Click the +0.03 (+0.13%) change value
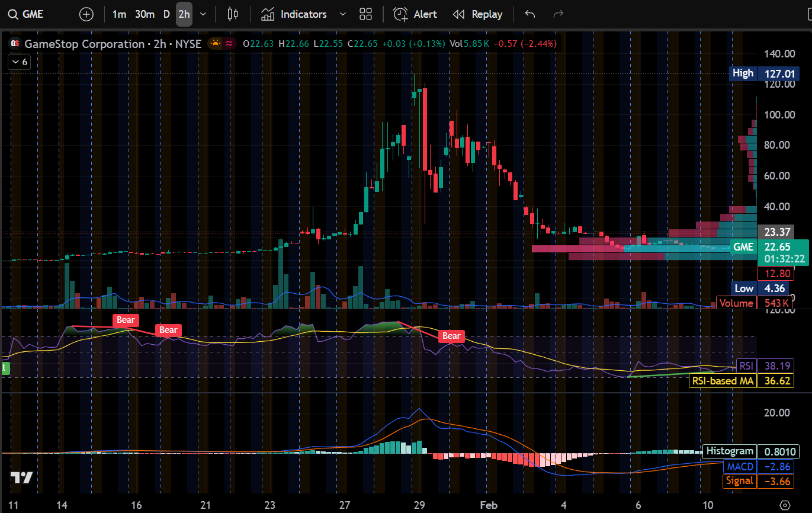The height and width of the screenshot is (513, 812). tap(413, 44)
